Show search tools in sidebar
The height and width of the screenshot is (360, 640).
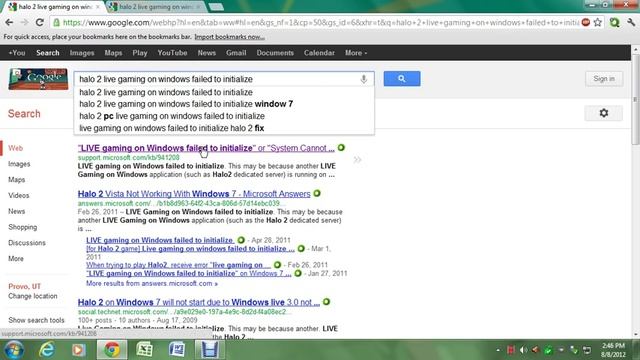pos(36,320)
